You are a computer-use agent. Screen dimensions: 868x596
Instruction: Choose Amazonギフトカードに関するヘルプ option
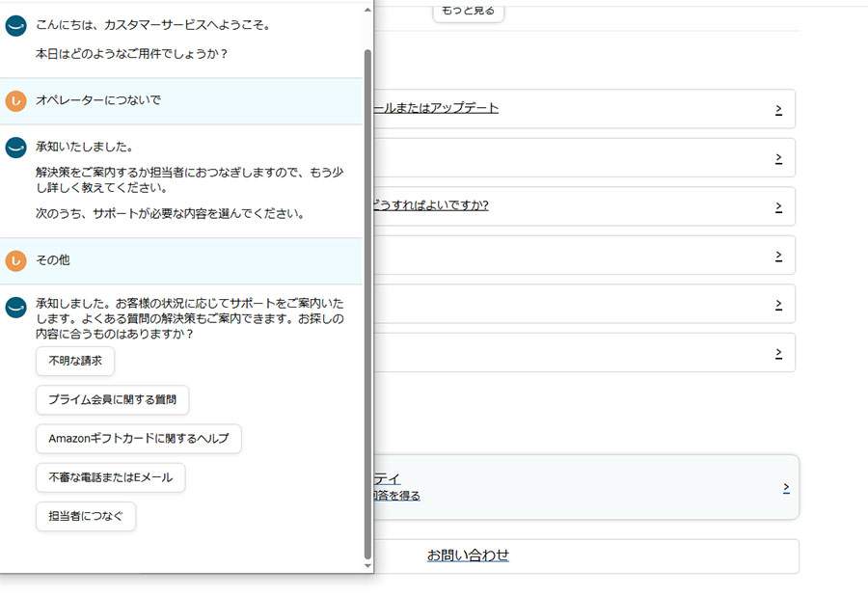(138, 438)
